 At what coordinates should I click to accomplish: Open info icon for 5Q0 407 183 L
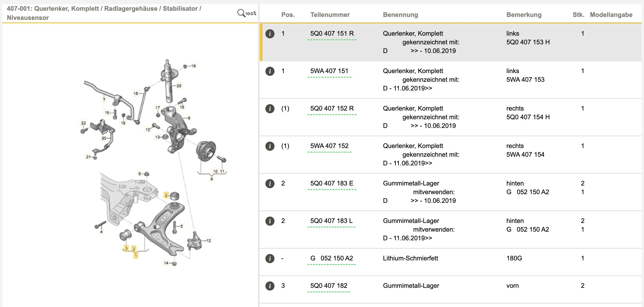270,221
